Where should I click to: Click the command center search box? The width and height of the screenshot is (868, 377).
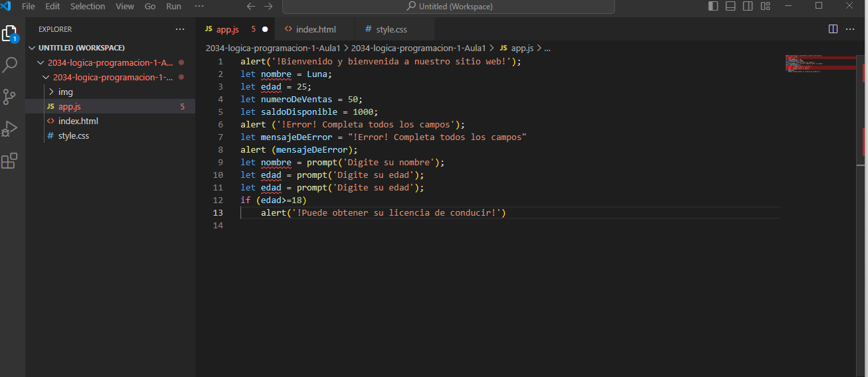448,7
